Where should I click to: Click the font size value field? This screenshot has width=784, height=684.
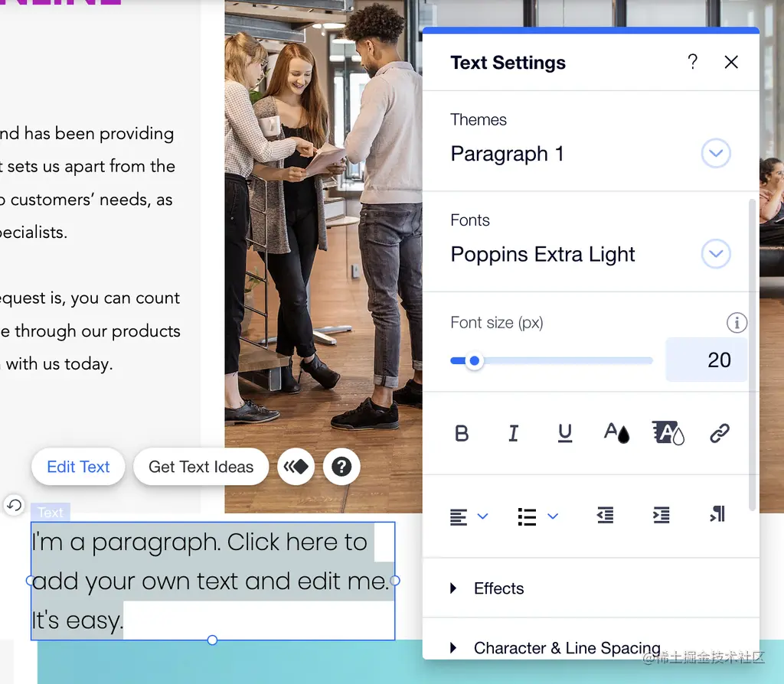707,360
